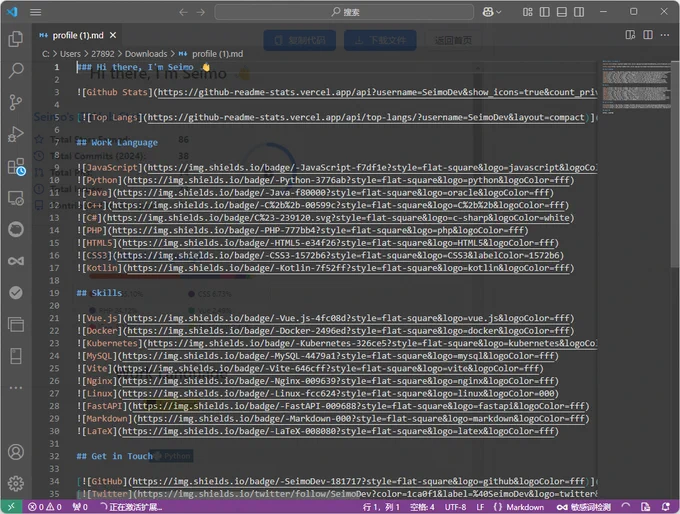Screen dimensions: 680x514
Task: Split the editor right
Action: tap(648, 35)
